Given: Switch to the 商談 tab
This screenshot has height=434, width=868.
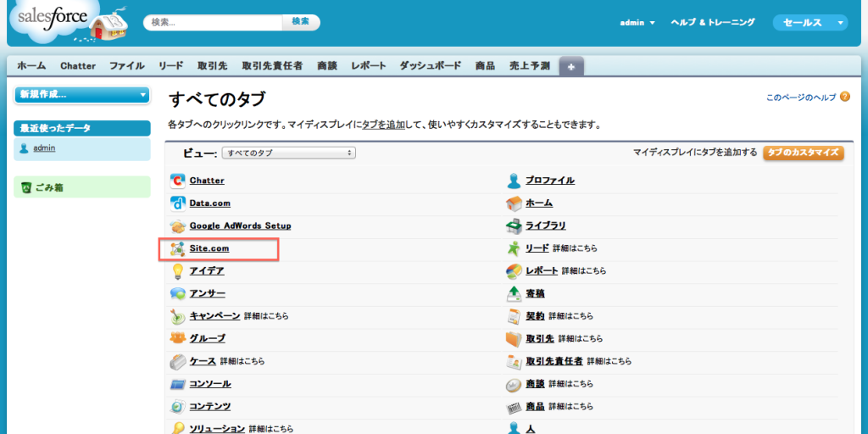Looking at the screenshot, I should coord(328,66).
